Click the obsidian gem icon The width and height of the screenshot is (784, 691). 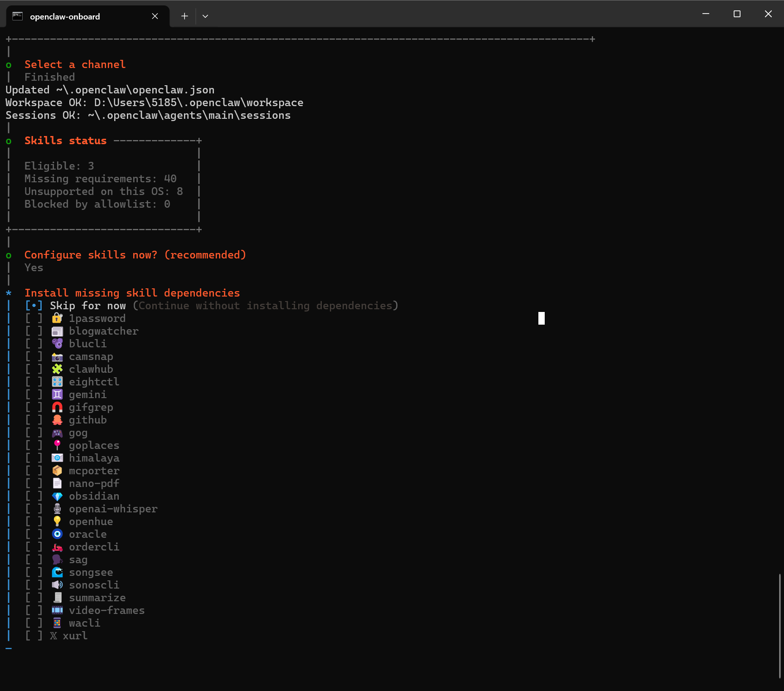[x=57, y=496]
